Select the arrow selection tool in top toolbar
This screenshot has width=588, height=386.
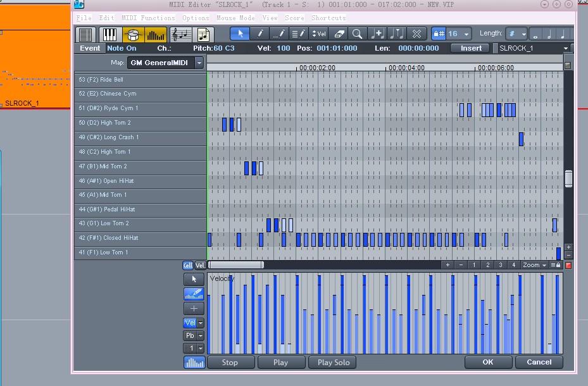click(240, 34)
